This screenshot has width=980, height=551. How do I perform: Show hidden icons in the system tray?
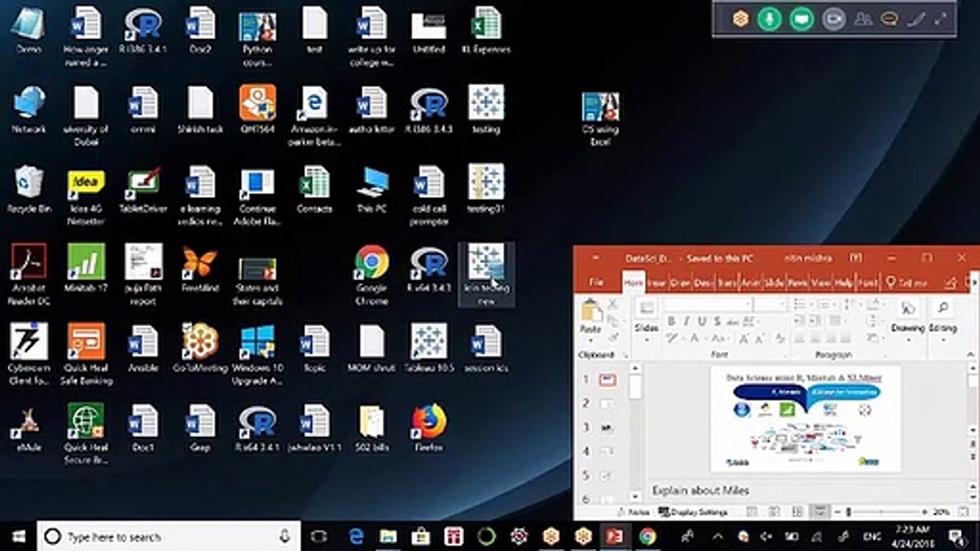(717, 536)
